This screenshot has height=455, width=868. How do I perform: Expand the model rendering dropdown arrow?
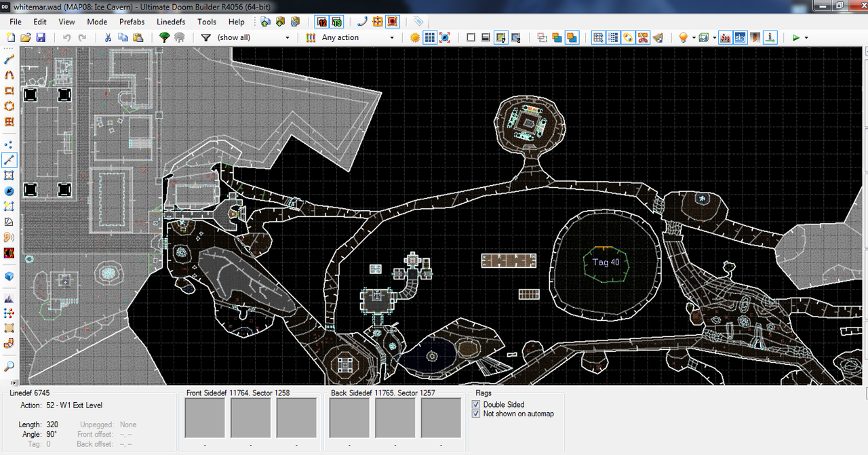click(714, 37)
